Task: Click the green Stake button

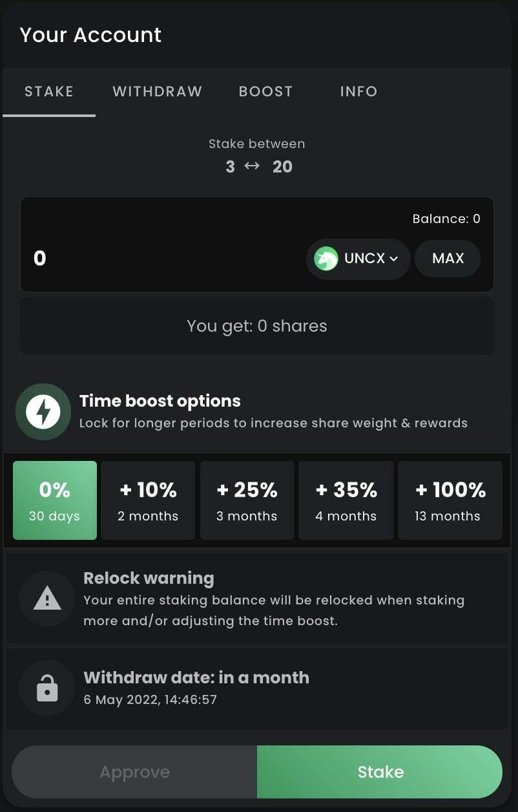Action: (380, 772)
